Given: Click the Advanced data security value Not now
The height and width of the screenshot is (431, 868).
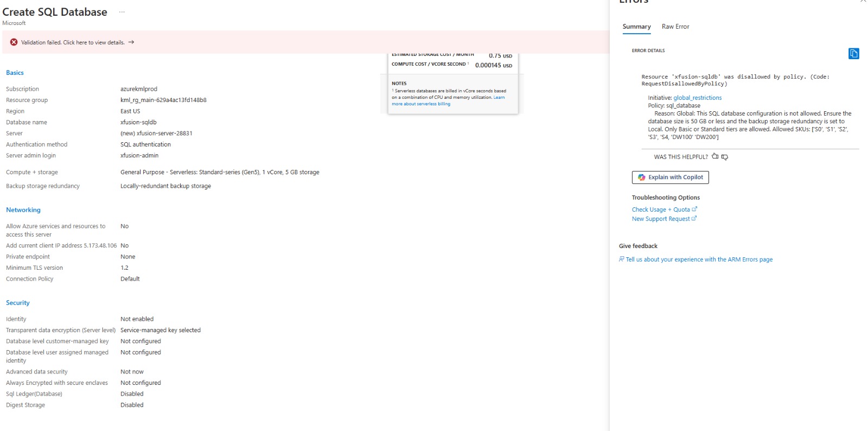Looking at the screenshot, I should tap(132, 372).
